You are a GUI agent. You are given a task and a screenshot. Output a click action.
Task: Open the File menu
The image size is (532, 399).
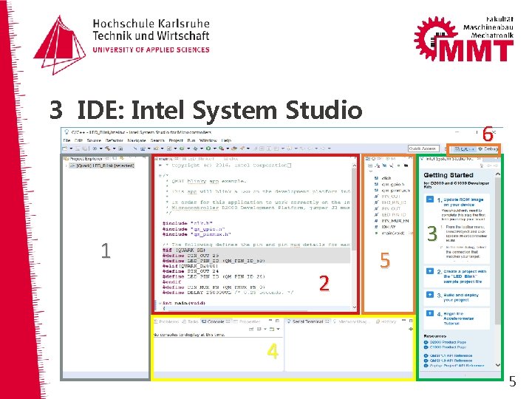pyautogui.click(x=66, y=140)
